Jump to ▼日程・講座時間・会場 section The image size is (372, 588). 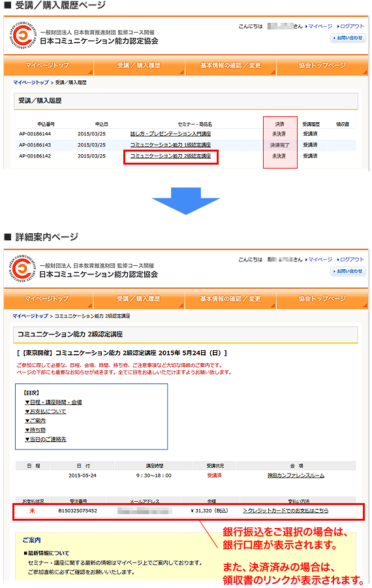54,402
